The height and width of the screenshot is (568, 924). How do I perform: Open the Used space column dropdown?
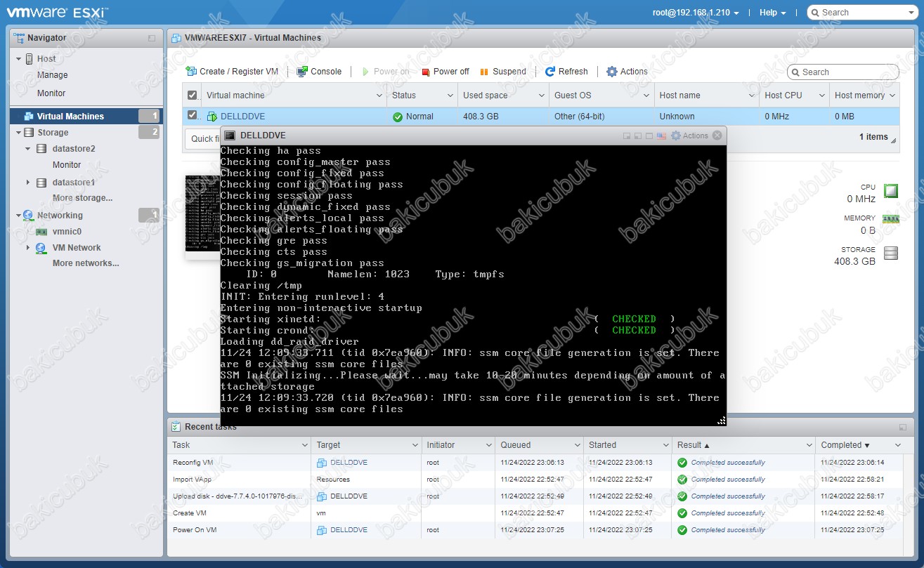pos(541,95)
